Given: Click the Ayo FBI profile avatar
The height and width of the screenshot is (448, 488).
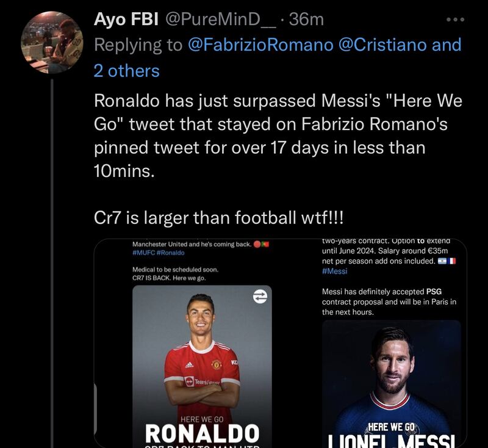Looking at the screenshot, I should pyautogui.click(x=52, y=42).
